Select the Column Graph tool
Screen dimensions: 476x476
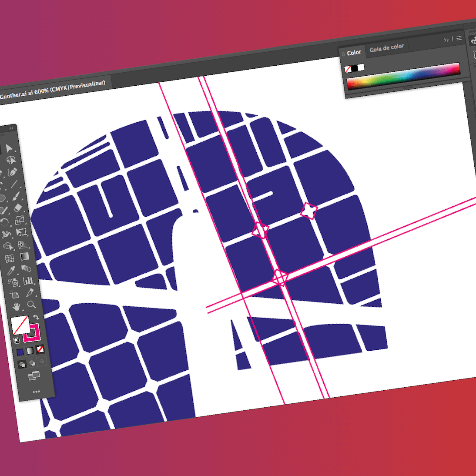28,280
